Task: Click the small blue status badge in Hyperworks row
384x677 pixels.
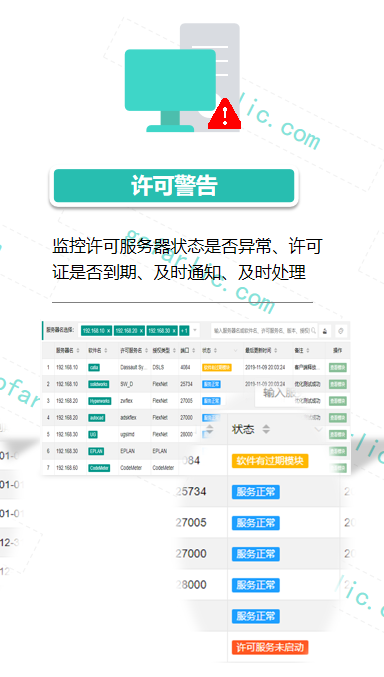Action: click(x=211, y=401)
